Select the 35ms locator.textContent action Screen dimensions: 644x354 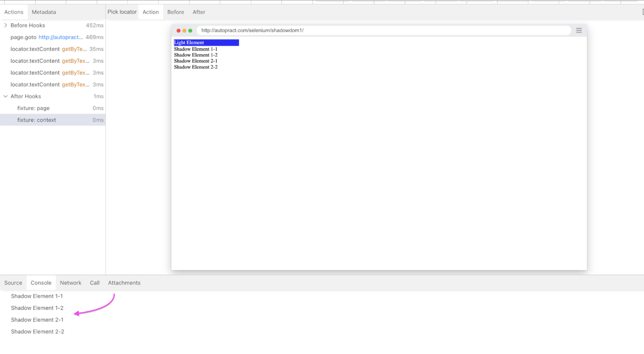(35, 49)
